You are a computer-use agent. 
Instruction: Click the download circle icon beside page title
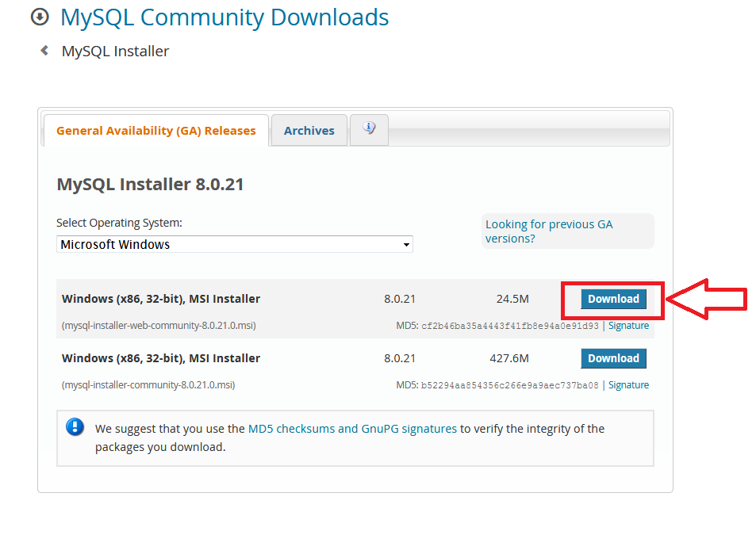click(x=40, y=17)
